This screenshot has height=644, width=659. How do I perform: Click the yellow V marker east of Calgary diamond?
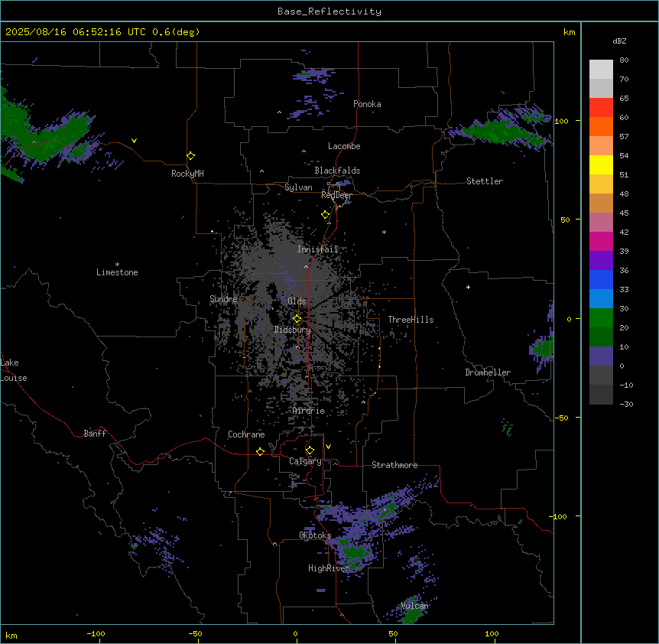click(328, 447)
